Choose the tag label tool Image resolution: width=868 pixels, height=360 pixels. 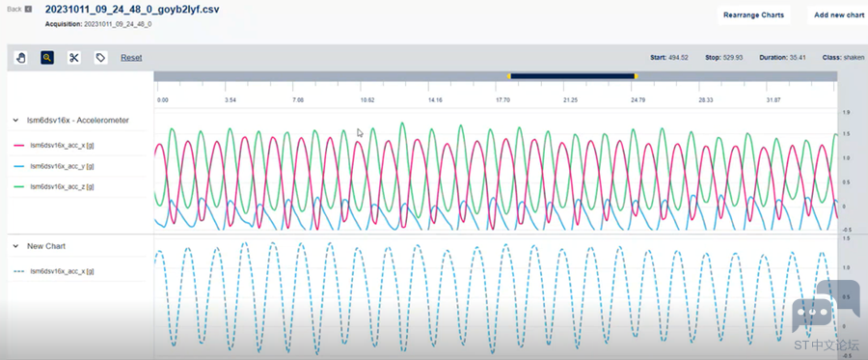tap(100, 58)
